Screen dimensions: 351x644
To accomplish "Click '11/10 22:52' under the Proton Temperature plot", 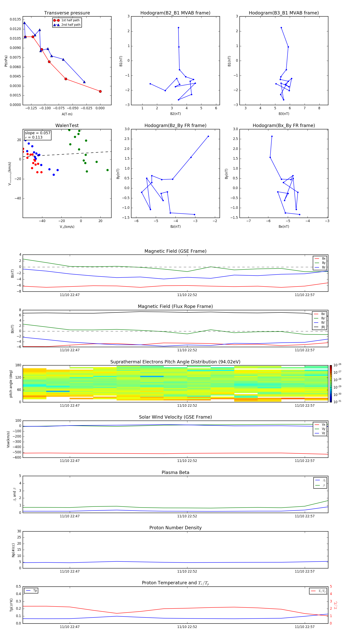I will (187, 627).
